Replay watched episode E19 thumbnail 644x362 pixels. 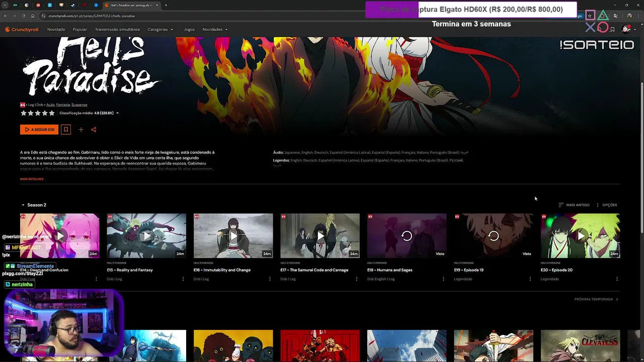click(494, 236)
